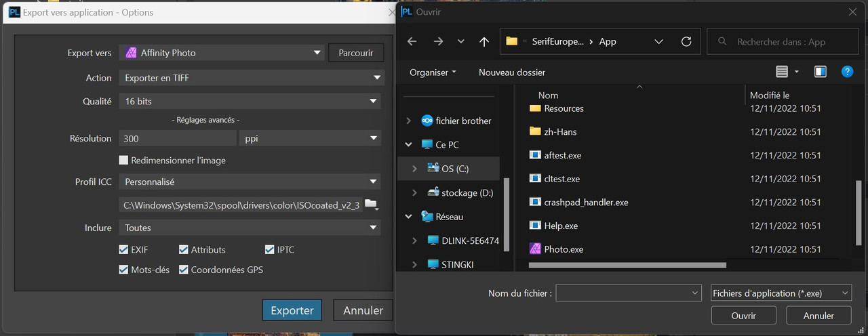Click Help.exe file icon
This screenshot has height=336, width=868.
point(535,226)
